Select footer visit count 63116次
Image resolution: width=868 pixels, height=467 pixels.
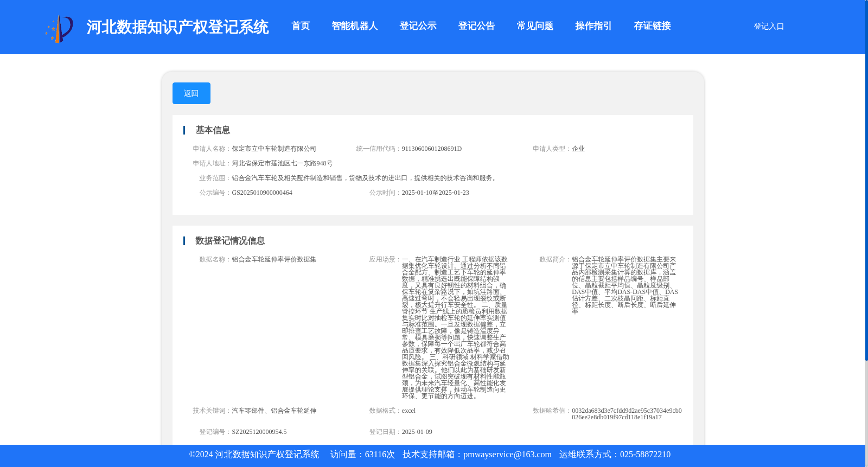(x=380, y=455)
